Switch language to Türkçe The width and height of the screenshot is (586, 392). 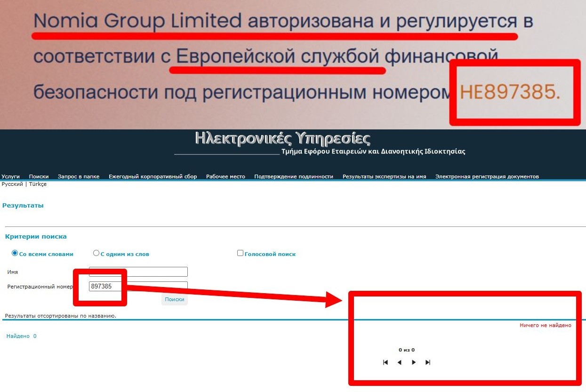(x=38, y=184)
